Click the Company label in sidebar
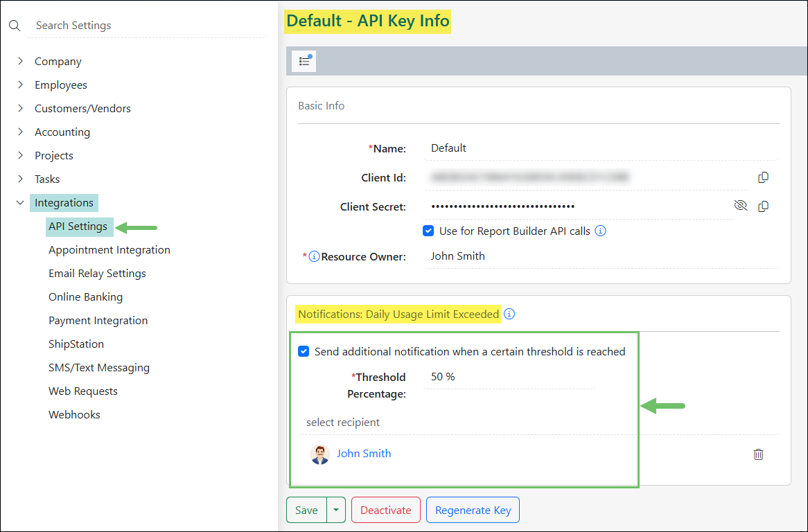Image resolution: width=808 pixels, height=532 pixels. pyautogui.click(x=58, y=61)
